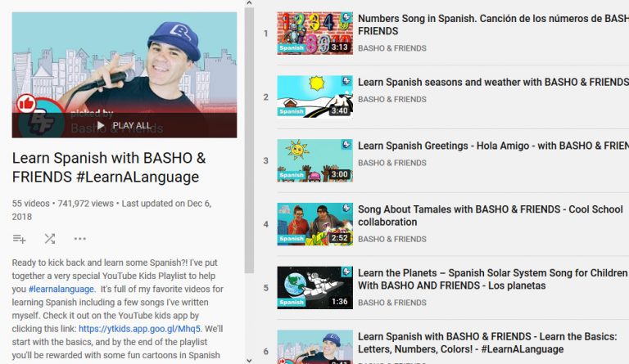Open Numbers Song in Spanish thumbnail

pos(314,33)
